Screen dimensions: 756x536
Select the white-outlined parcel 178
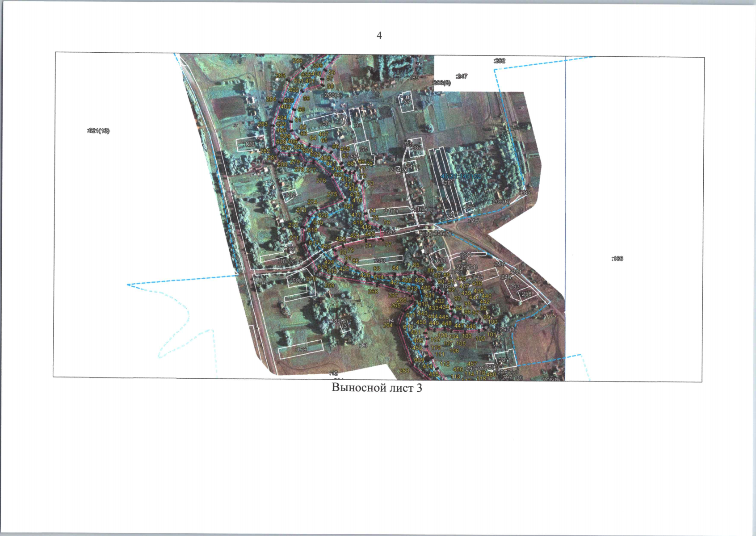pos(302,349)
